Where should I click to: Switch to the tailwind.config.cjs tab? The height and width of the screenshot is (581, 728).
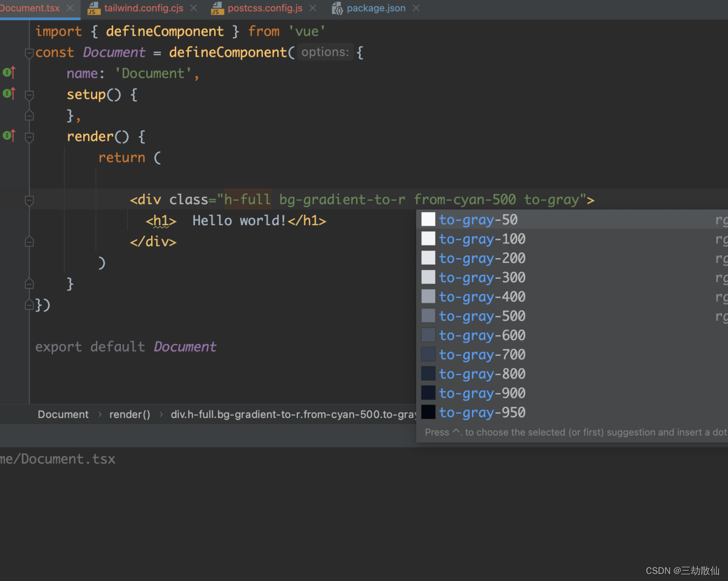(x=143, y=8)
